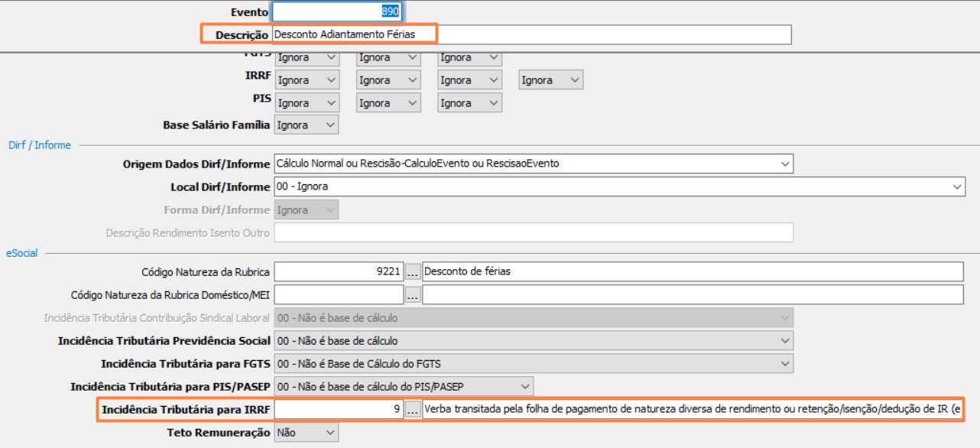Screen dimensions: 980x448
Task: Click the Incidência Tributária IRRF code field
Action: pyautogui.click(x=338, y=410)
